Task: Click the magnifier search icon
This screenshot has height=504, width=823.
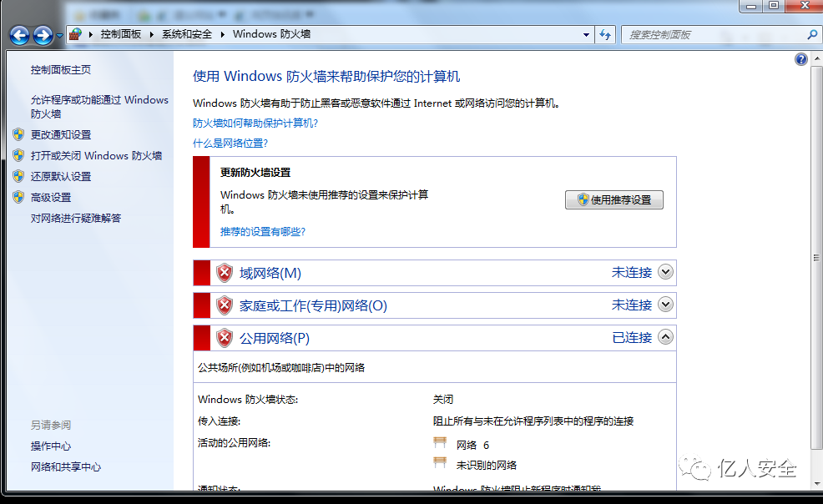Action: click(x=812, y=34)
